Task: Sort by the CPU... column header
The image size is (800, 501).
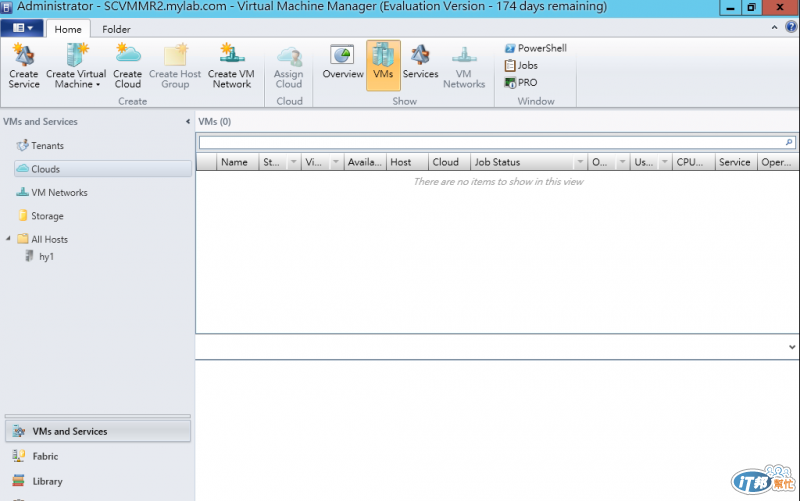Action: 693,162
